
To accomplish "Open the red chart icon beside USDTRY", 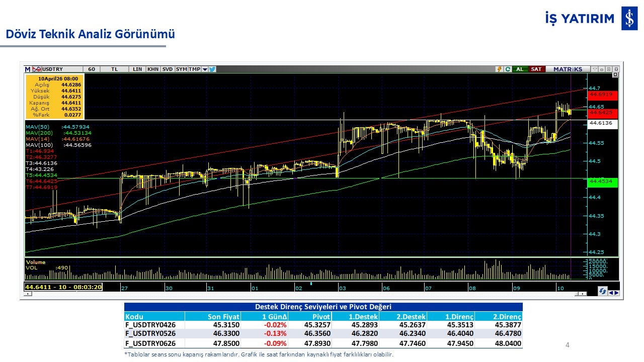I will tap(37, 69).
